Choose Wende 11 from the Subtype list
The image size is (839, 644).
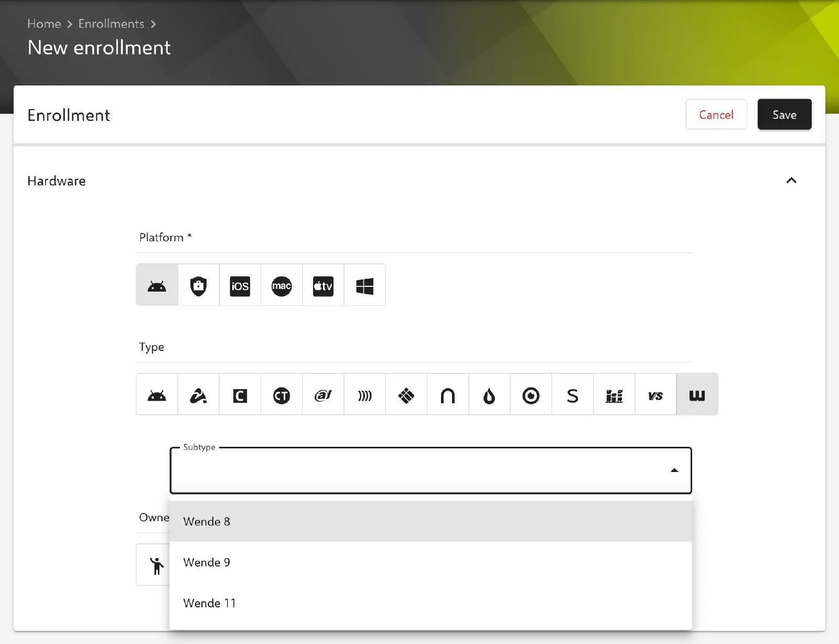point(431,603)
